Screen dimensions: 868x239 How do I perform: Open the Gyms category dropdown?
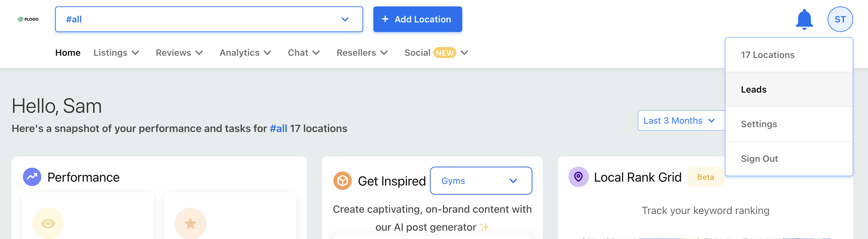tap(481, 181)
